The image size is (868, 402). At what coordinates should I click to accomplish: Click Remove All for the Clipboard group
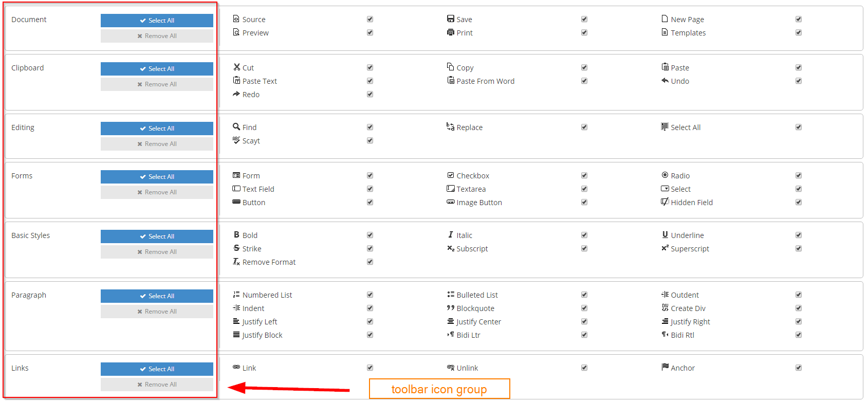coord(157,84)
